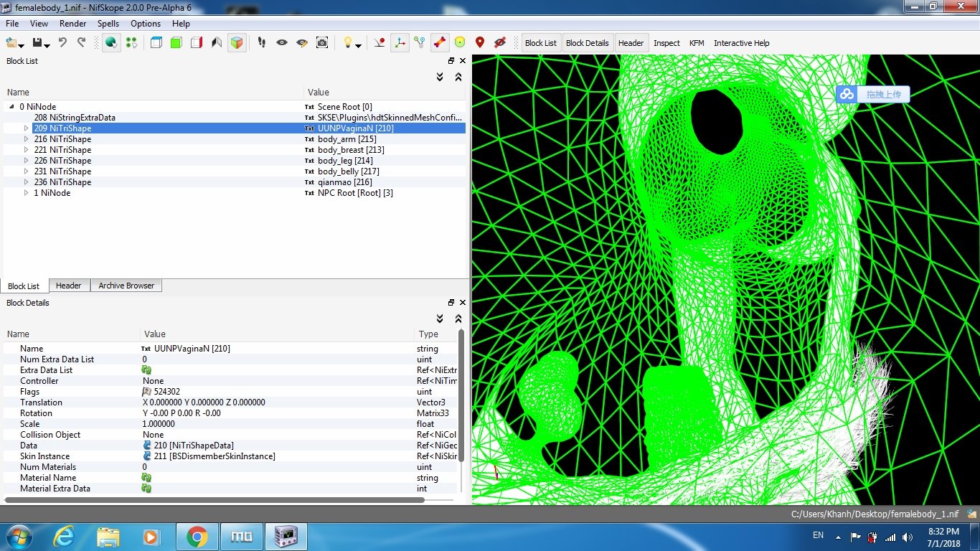Toggle the Block List toolbar button
This screenshot has height=551, width=980.
pyautogui.click(x=541, y=43)
